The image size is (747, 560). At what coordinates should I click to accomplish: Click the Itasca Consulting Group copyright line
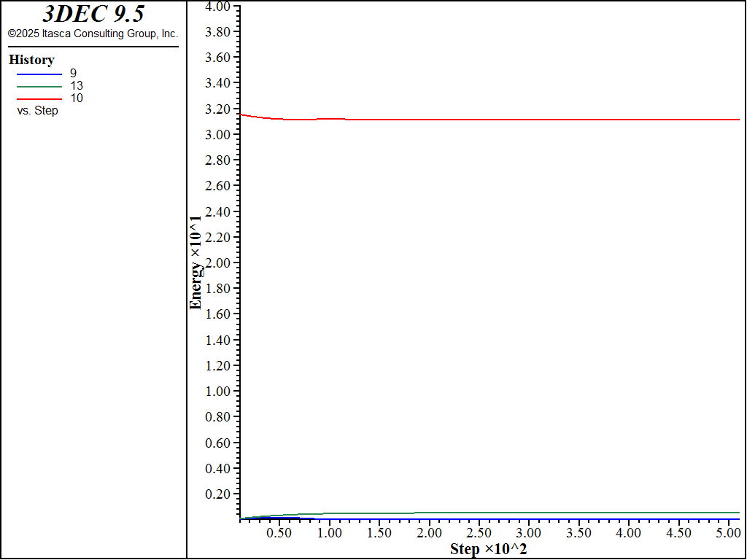click(93, 34)
